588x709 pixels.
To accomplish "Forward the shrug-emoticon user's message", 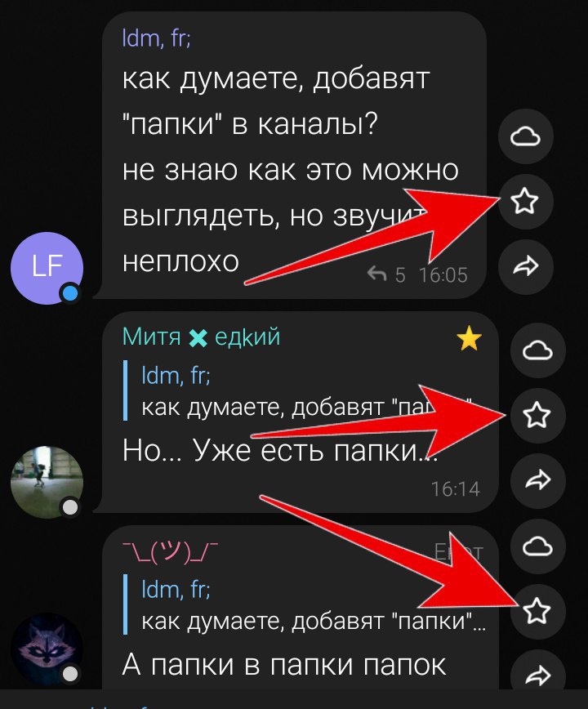I will [537, 674].
